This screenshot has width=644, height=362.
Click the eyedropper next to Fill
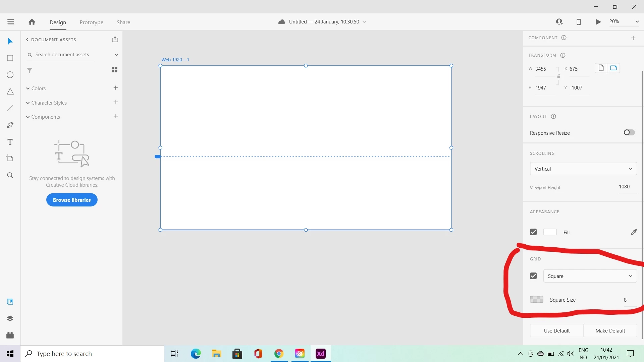[634, 232]
